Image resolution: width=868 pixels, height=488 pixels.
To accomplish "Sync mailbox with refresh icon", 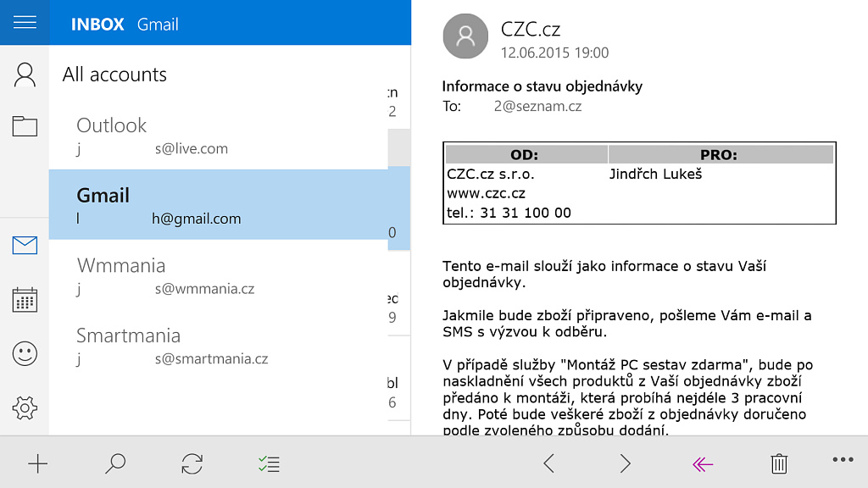I will click(192, 463).
